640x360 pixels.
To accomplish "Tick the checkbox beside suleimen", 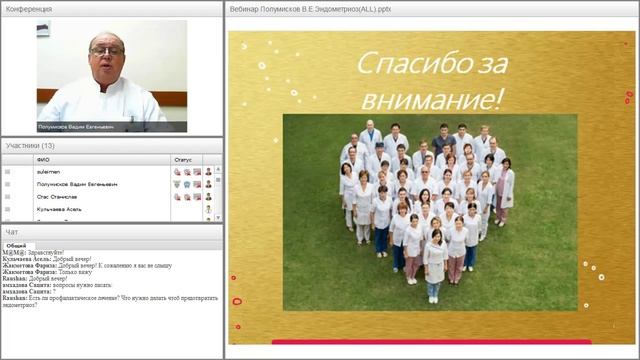I will [7, 172].
